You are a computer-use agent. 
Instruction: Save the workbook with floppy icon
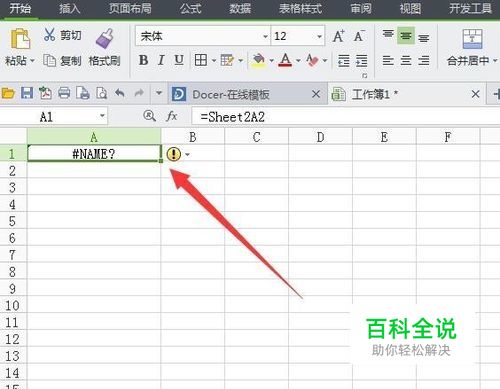27,93
